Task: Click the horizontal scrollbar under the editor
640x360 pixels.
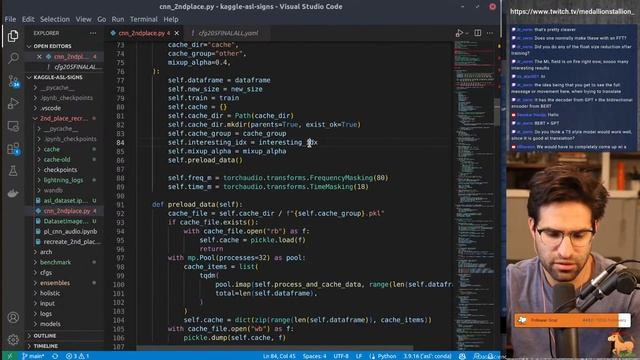Action: 274,348
